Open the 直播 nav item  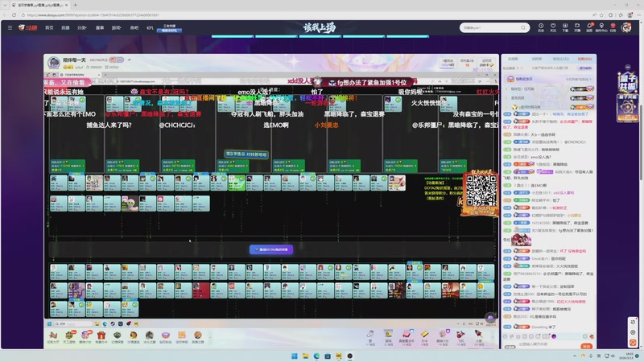pos(65,27)
